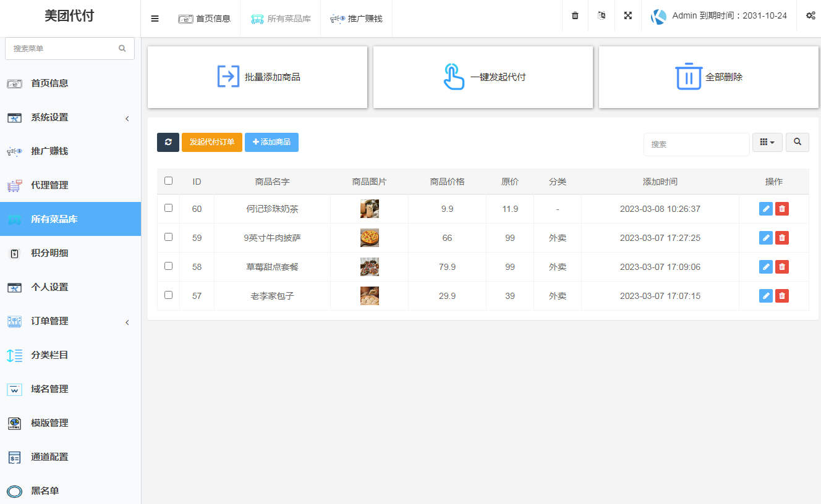The width and height of the screenshot is (821, 504).
Task: Select the checkbox next to 草莓甜点套餐
Action: [x=168, y=267]
